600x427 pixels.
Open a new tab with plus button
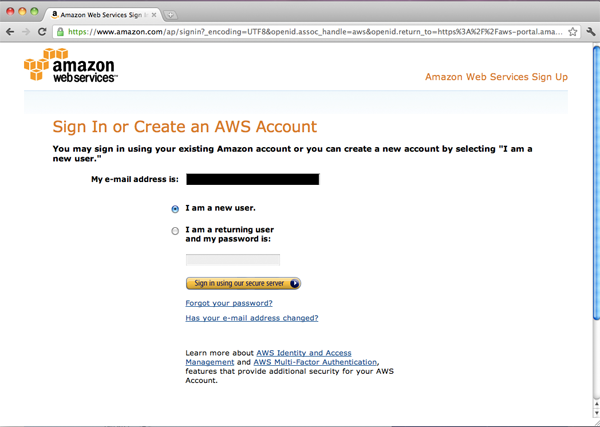coord(170,15)
